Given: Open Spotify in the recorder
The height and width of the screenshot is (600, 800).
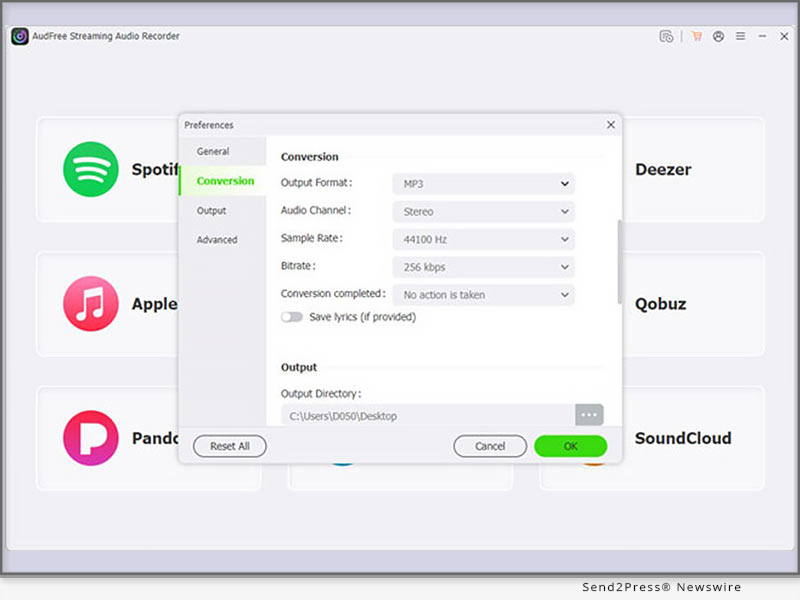Looking at the screenshot, I should tap(90, 170).
